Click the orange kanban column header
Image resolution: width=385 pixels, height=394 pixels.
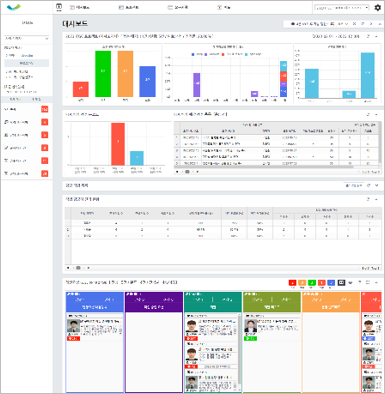coord(331,302)
